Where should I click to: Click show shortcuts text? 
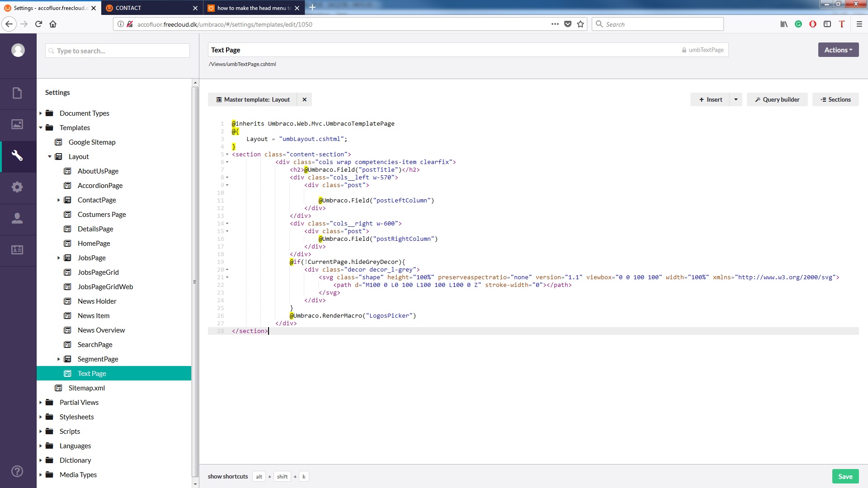click(x=228, y=476)
